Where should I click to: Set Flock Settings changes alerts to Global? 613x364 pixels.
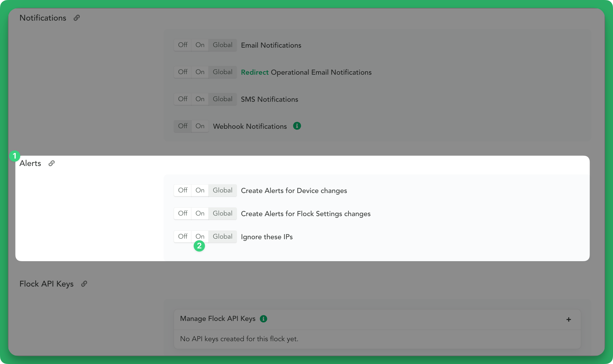(x=222, y=214)
